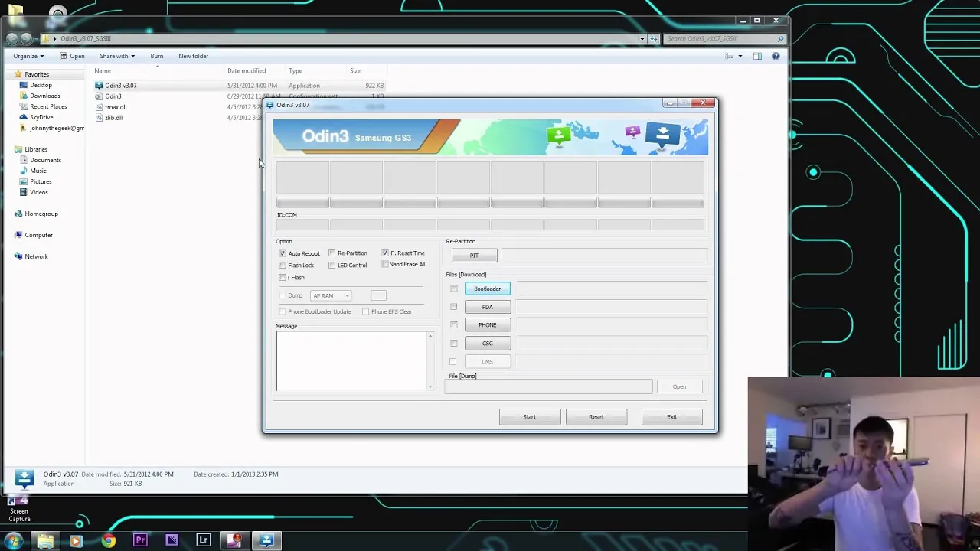
Task: Open Recent Places in Explorer Favorites
Action: pyautogui.click(x=47, y=106)
